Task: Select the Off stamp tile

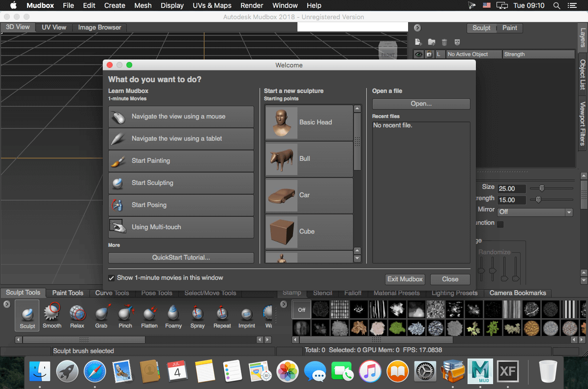Action: (x=301, y=310)
